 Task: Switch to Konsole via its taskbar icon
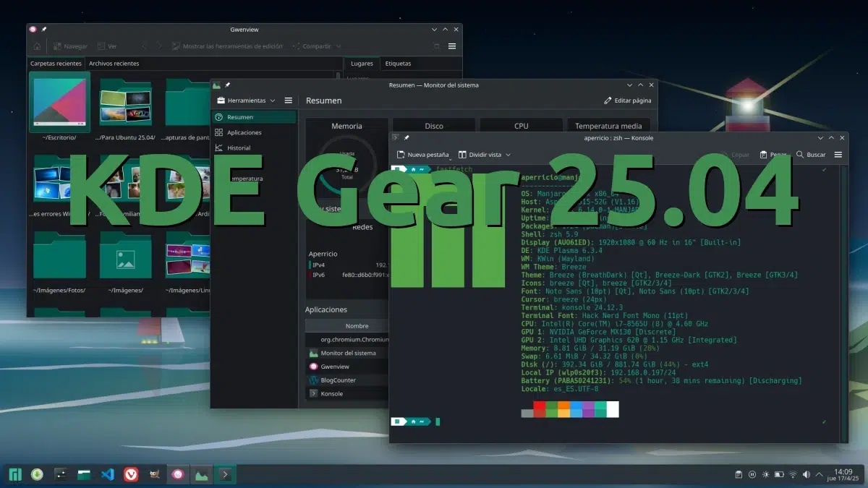(x=226, y=475)
